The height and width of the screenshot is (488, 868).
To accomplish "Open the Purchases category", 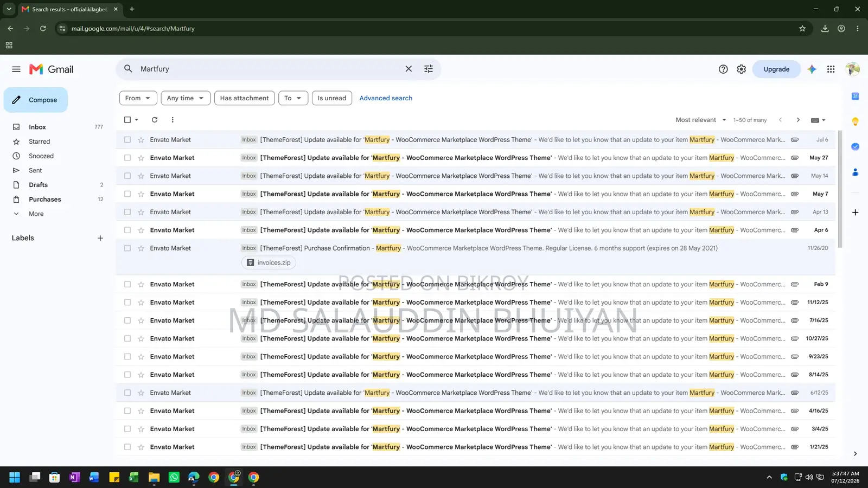I will 44,200.
